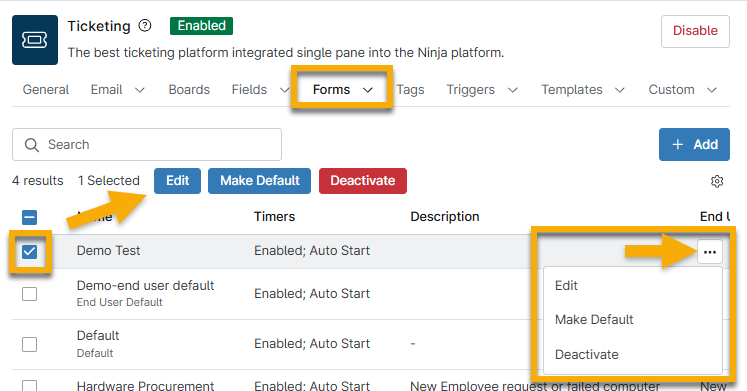
Task: Expand the Forms tab dropdown chevron
Action: [x=368, y=90]
